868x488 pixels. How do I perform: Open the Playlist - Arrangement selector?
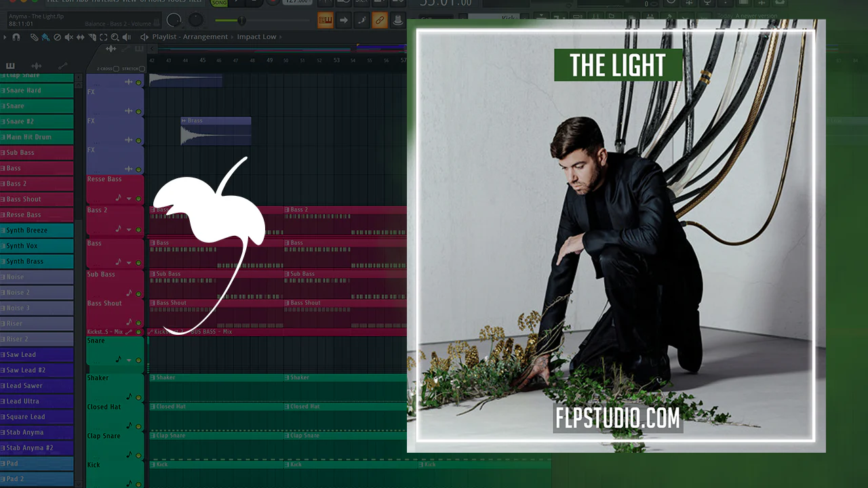click(190, 37)
